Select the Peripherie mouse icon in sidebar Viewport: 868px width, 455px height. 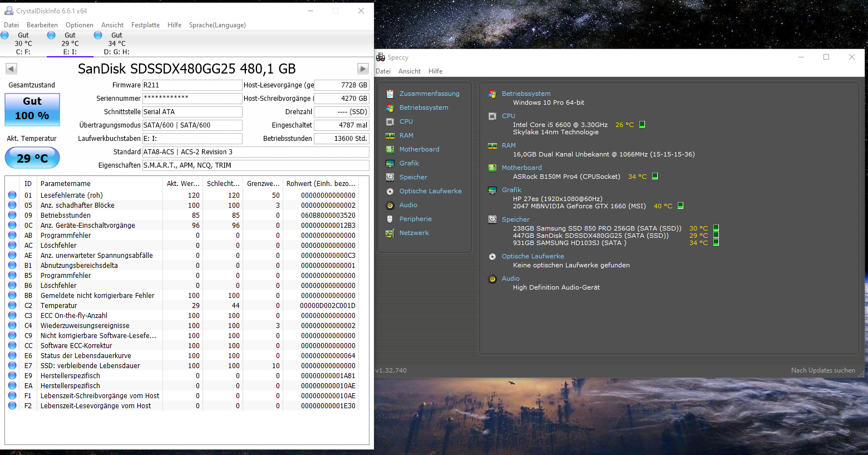pos(389,219)
